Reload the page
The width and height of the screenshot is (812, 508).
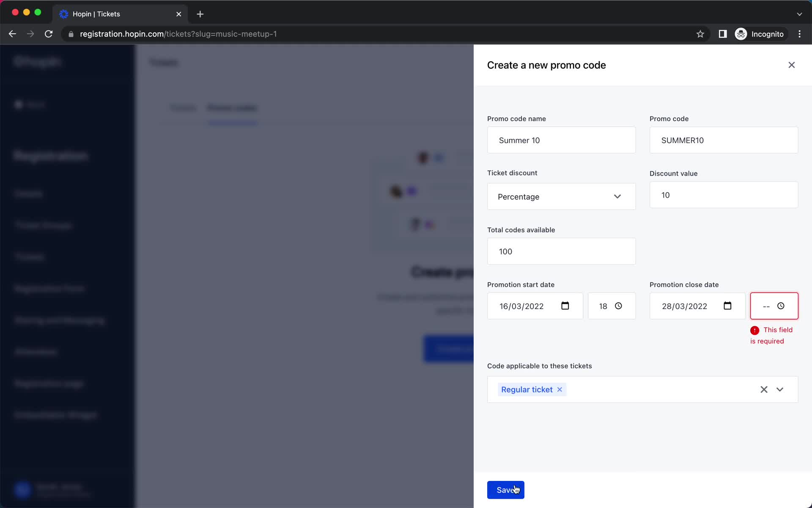(x=49, y=34)
